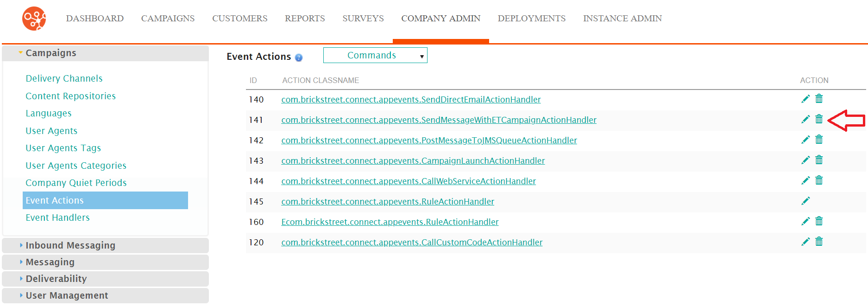Viewport: 868px width, 307px height.
Task: Open the com.brickstreet RuleActionHandler link, ID 145
Action: tap(388, 201)
